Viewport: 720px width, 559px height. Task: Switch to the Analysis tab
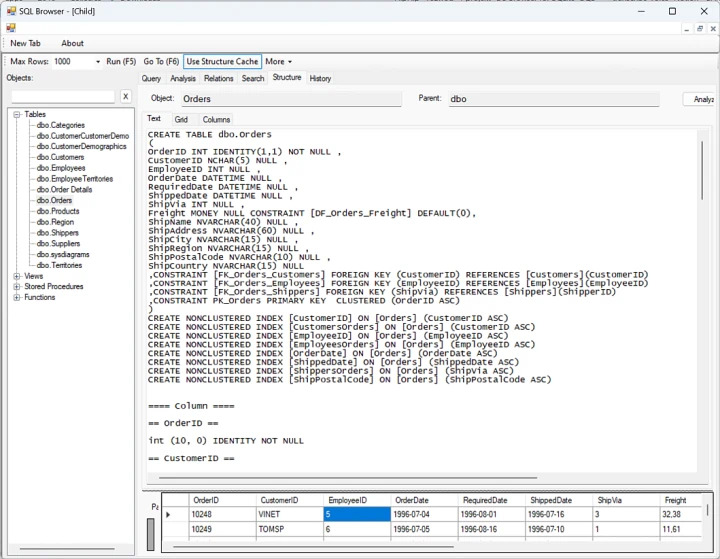tap(183, 79)
